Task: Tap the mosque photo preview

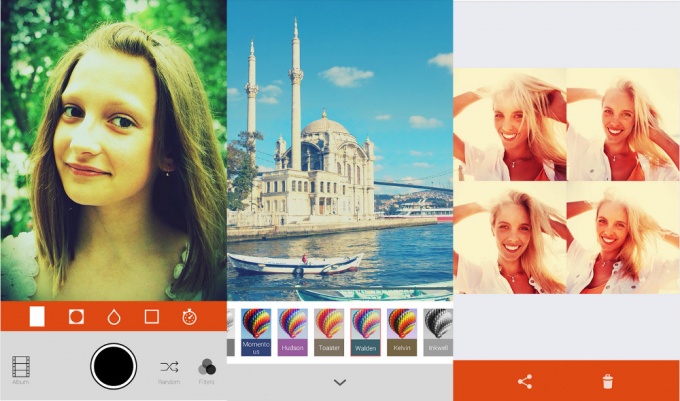Action: tap(340, 150)
